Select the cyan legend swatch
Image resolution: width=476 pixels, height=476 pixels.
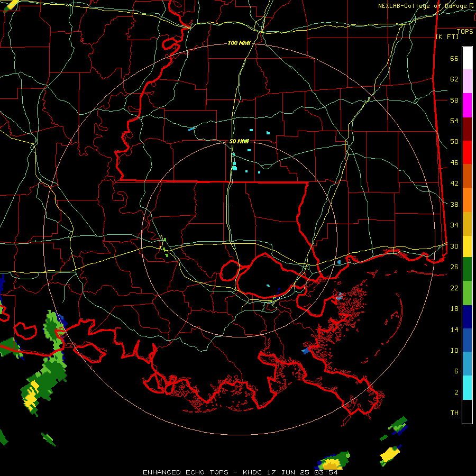(467, 388)
